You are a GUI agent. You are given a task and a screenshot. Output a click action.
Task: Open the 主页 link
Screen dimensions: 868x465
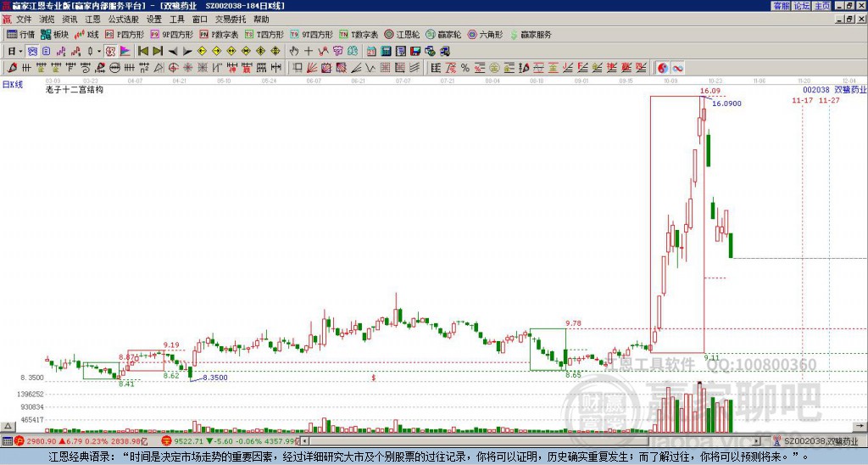coord(822,6)
